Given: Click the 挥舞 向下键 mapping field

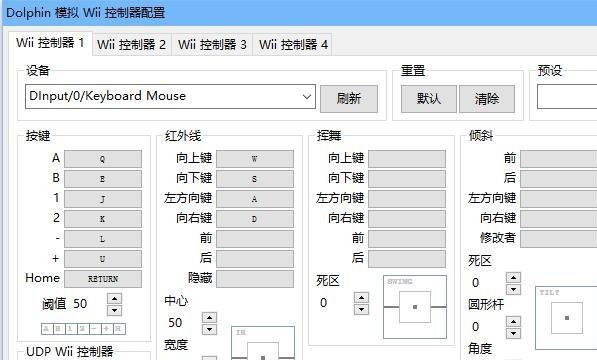Looking at the screenshot, I should click(x=407, y=179).
